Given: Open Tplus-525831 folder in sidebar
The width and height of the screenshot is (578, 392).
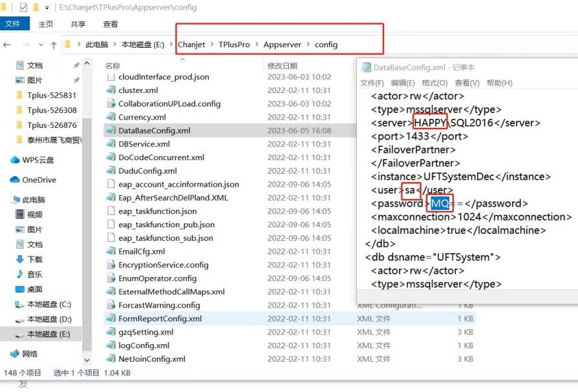Looking at the screenshot, I should [51, 96].
